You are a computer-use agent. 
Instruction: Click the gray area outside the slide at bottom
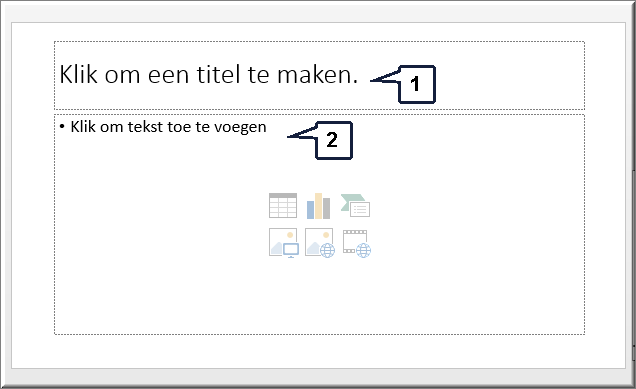point(320,376)
